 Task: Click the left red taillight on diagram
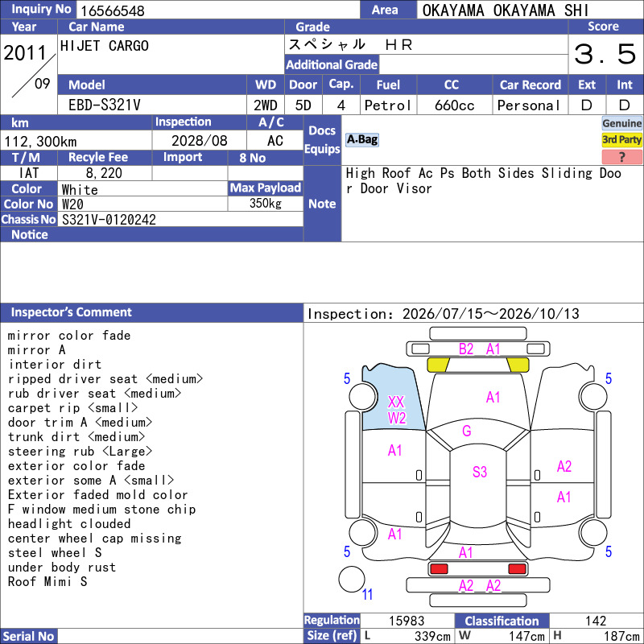tap(439, 569)
